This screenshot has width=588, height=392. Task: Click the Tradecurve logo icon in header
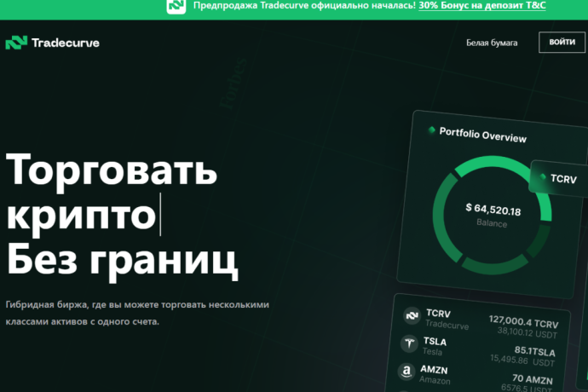pos(16,43)
